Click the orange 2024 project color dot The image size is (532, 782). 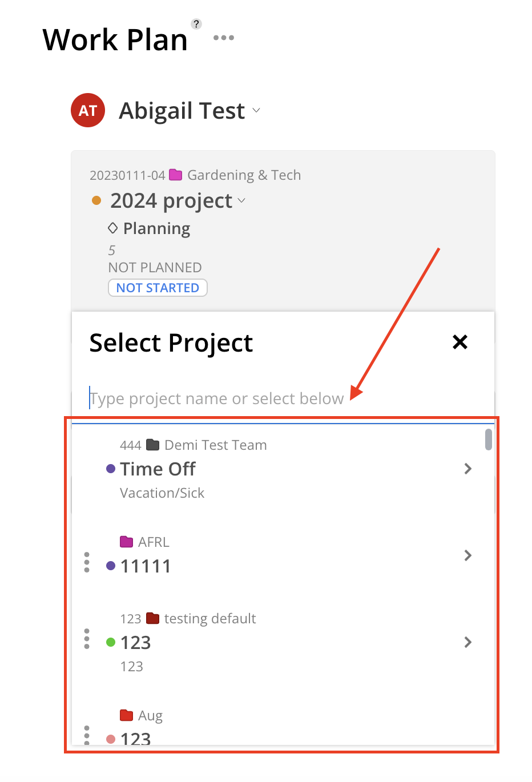96,200
